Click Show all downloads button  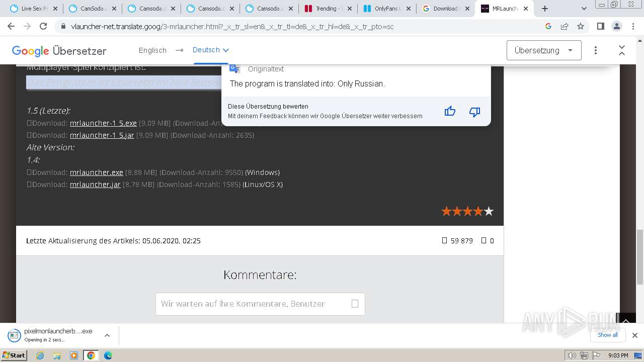[607, 335]
